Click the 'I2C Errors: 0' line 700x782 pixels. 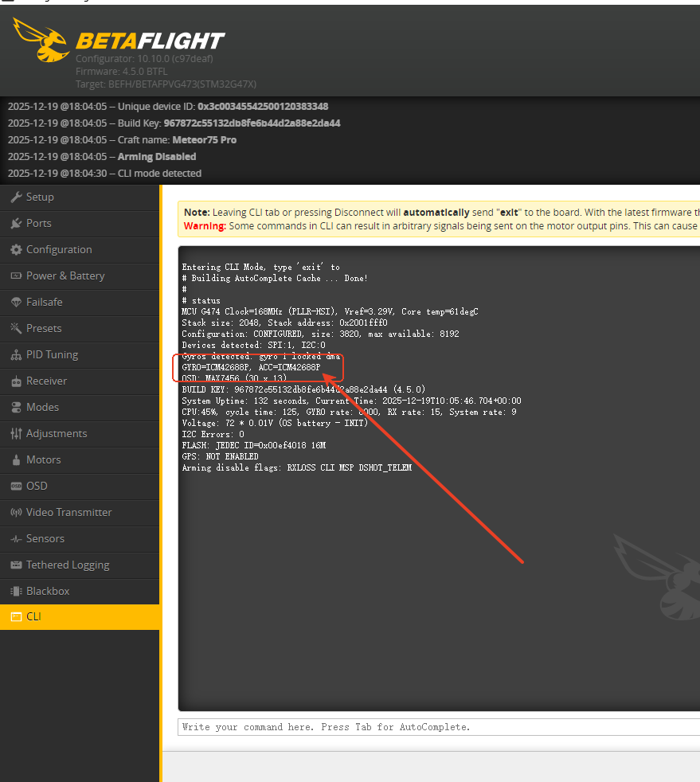[213, 434]
